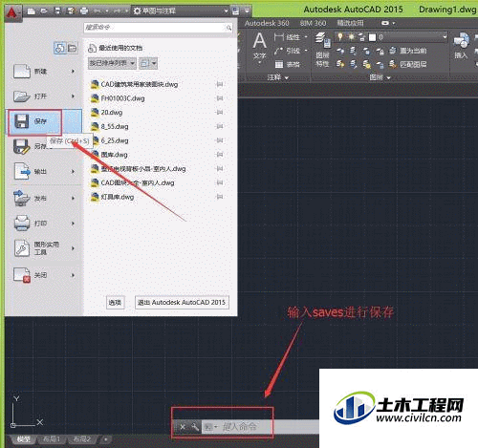
Task: Click the red AutoCAD application menu button
Action: (12, 12)
